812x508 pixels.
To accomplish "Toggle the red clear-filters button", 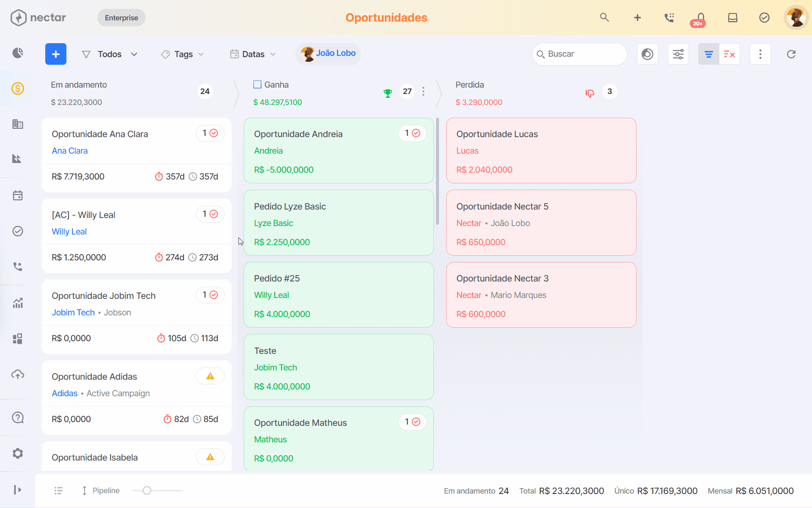I will coord(730,54).
